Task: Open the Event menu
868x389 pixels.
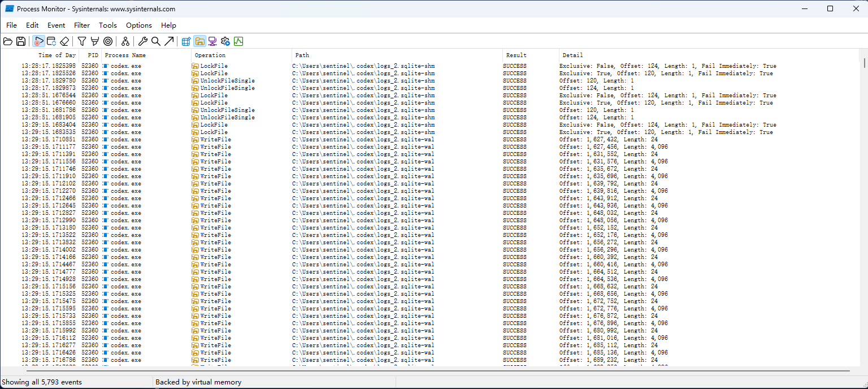Action: (57, 25)
